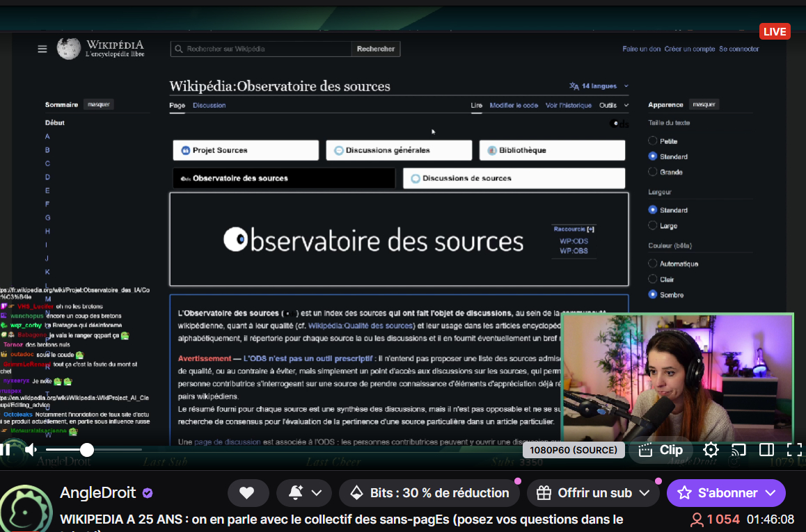
Task: Select the Petite text size option
Action: (x=653, y=141)
